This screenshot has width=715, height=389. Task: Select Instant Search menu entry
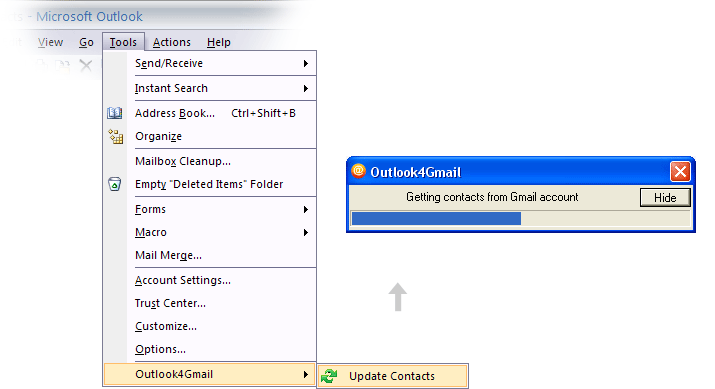click(x=210, y=88)
